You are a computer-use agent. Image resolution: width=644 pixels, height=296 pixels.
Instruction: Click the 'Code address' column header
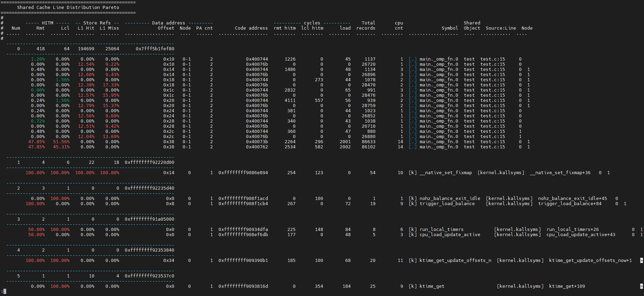point(252,28)
